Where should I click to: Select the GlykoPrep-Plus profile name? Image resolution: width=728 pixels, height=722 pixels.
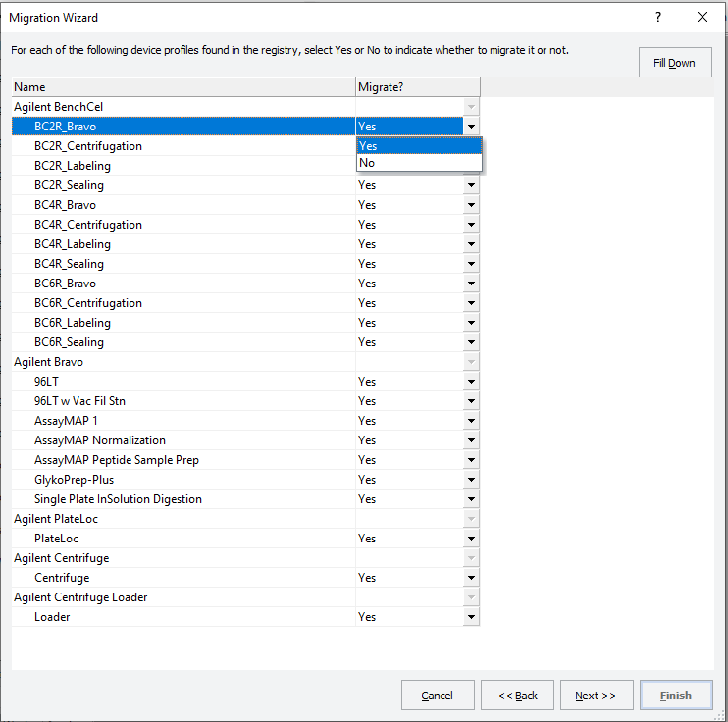[74, 480]
